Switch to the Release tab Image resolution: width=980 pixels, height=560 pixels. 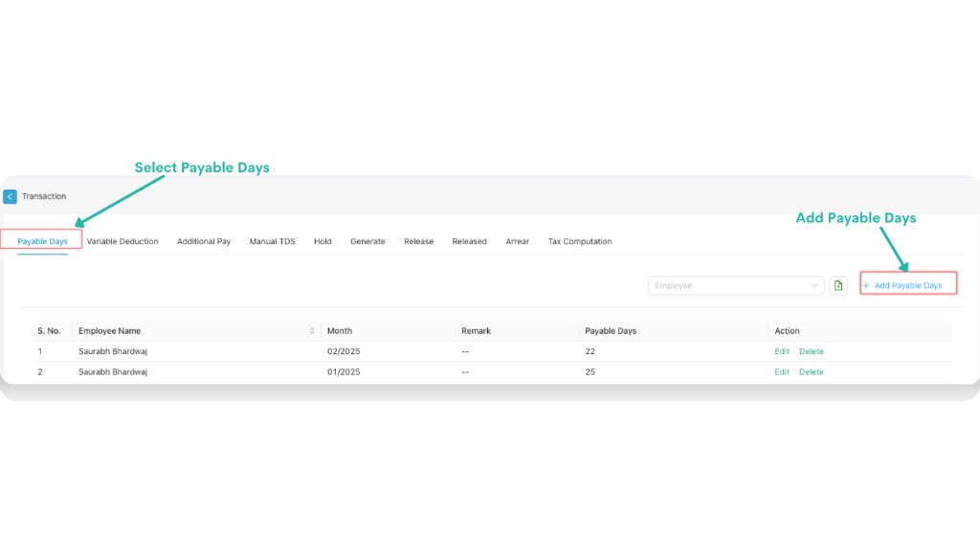coord(418,241)
